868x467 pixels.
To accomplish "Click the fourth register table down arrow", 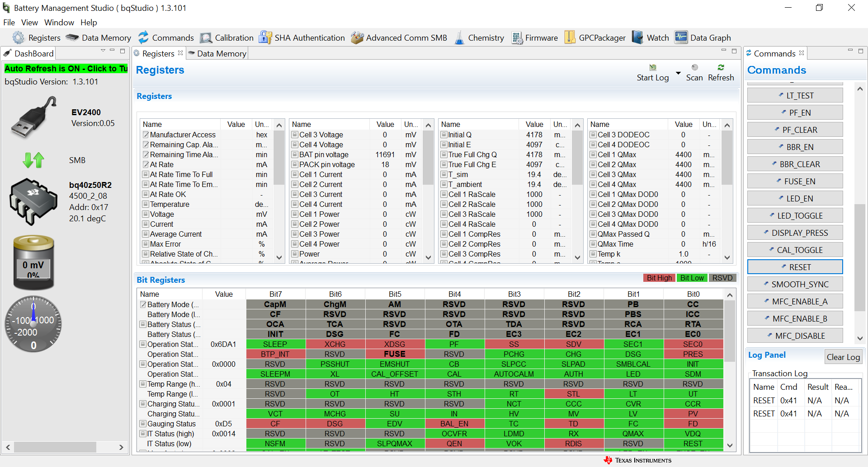I will pos(727,257).
